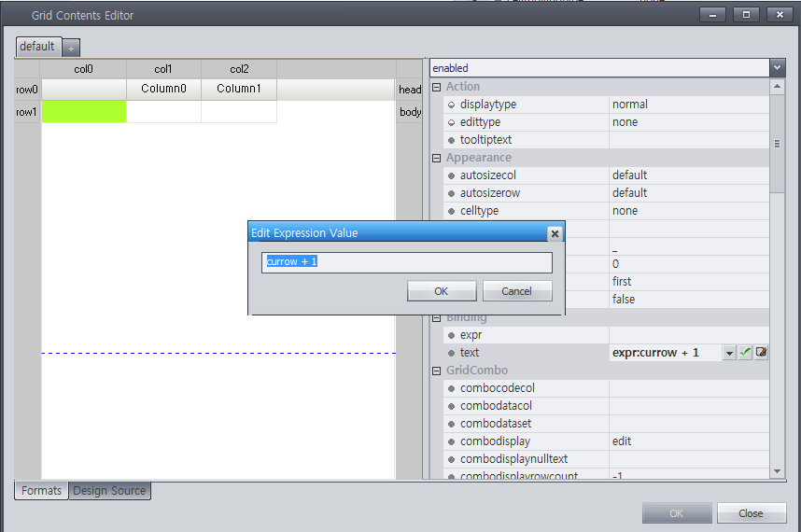Select the autosizerow property row

[607, 193]
